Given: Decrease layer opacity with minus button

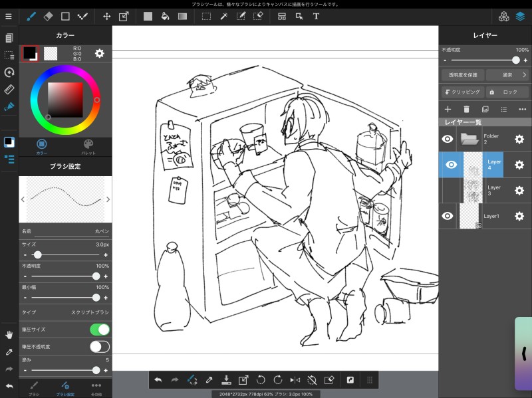Looking at the screenshot, I should tap(445, 60).
